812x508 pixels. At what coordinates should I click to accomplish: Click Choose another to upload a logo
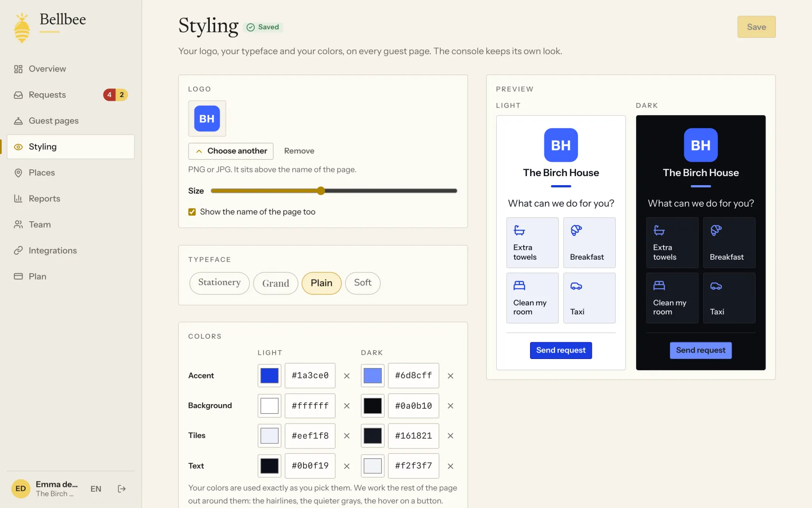point(231,151)
